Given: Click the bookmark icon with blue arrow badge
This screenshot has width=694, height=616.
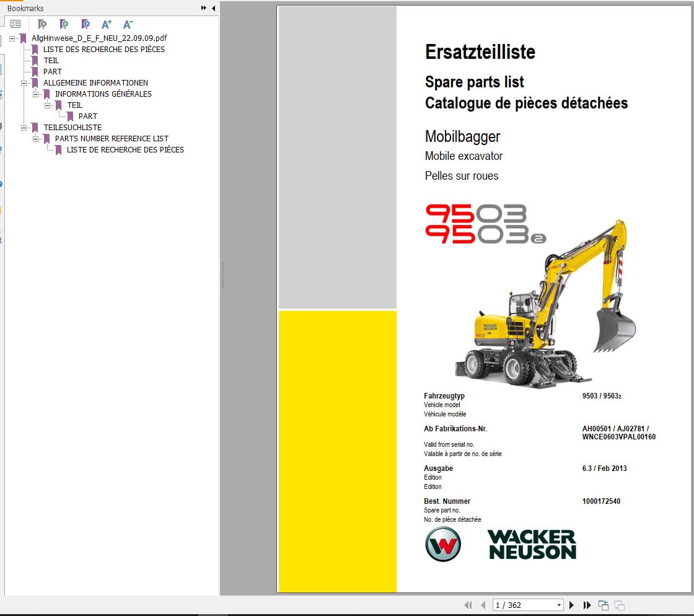Looking at the screenshot, I should point(86,24).
